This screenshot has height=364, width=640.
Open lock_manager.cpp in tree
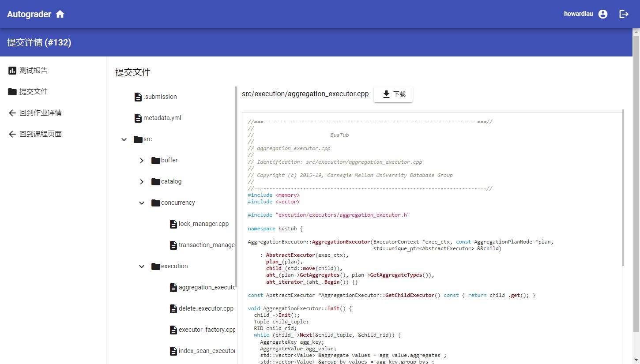203,224
